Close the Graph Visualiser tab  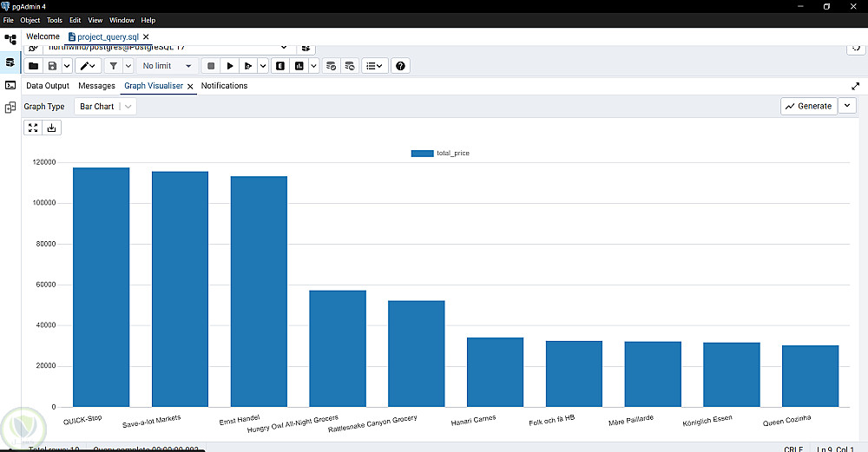(190, 86)
